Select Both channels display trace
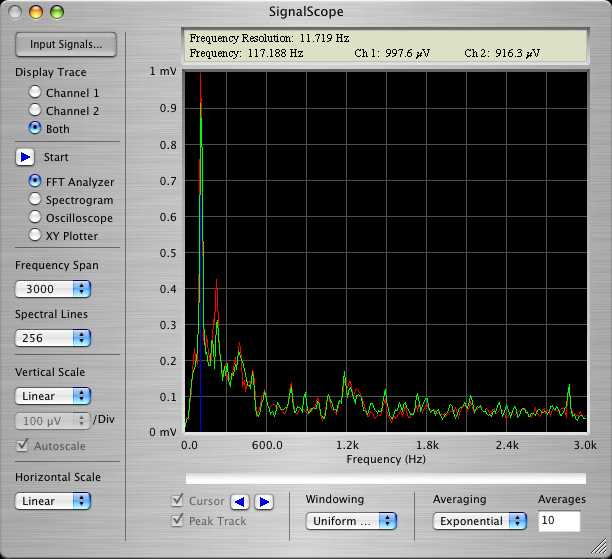 tap(36, 129)
